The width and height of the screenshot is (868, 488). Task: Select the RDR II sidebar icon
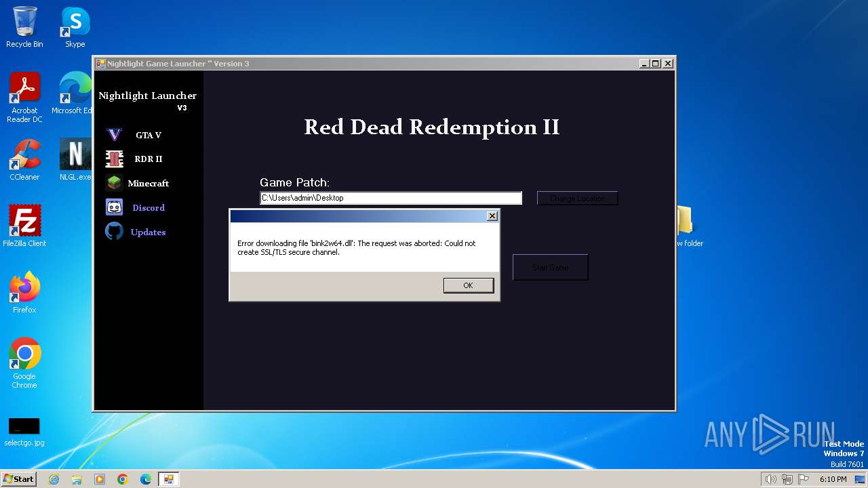pos(114,159)
